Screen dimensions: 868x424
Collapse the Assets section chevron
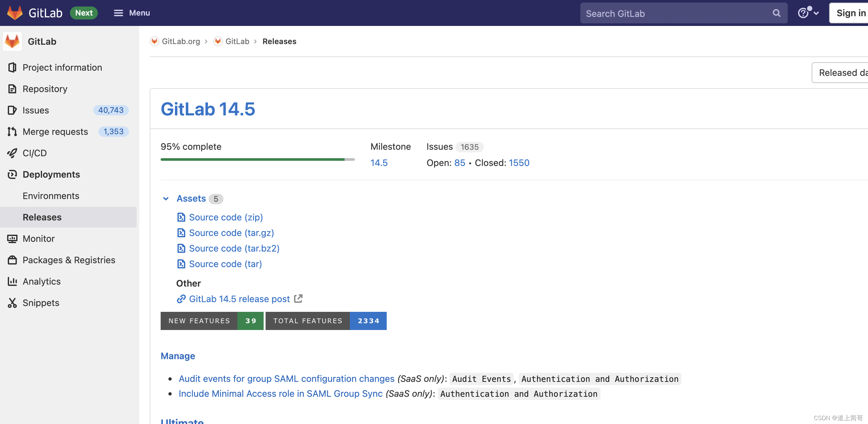click(x=166, y=199)
